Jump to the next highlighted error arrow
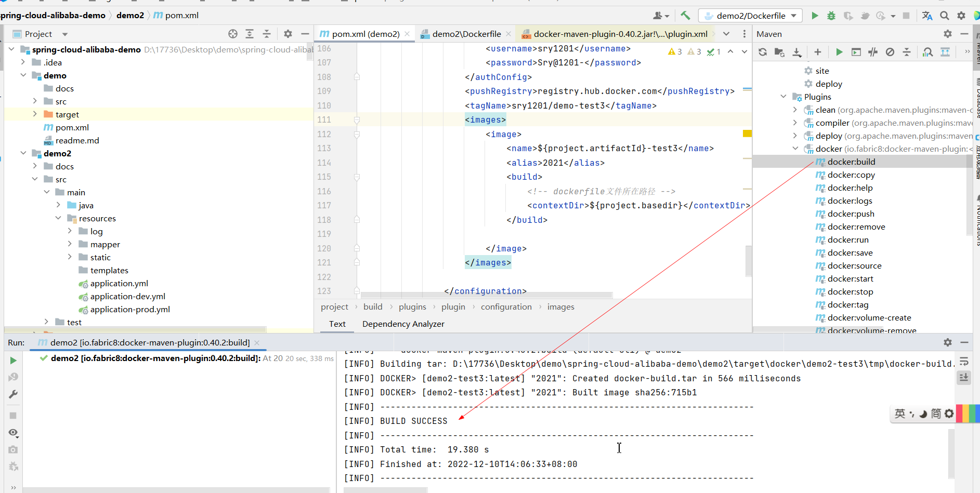The image size is (980, 493). click(744, 51)
